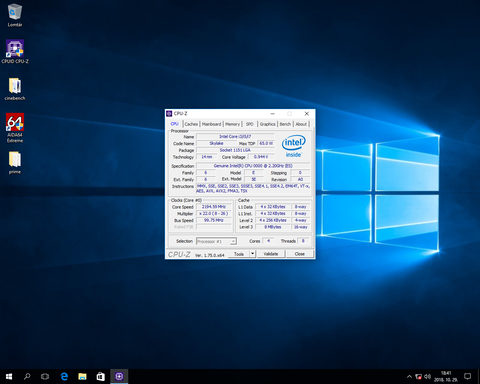
Task: Click the Level 3 8 MBytes value
Action: 273,227
